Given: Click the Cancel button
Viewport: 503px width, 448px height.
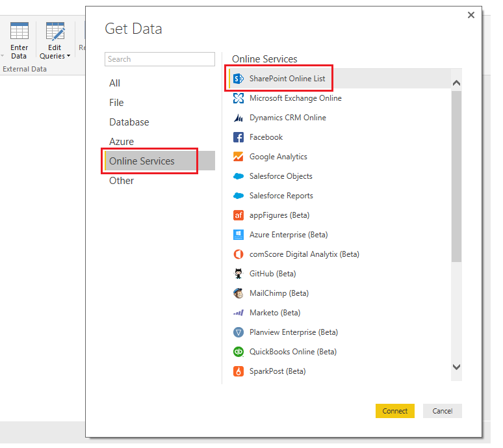Looking at the screenshot, I should point(443,411).
